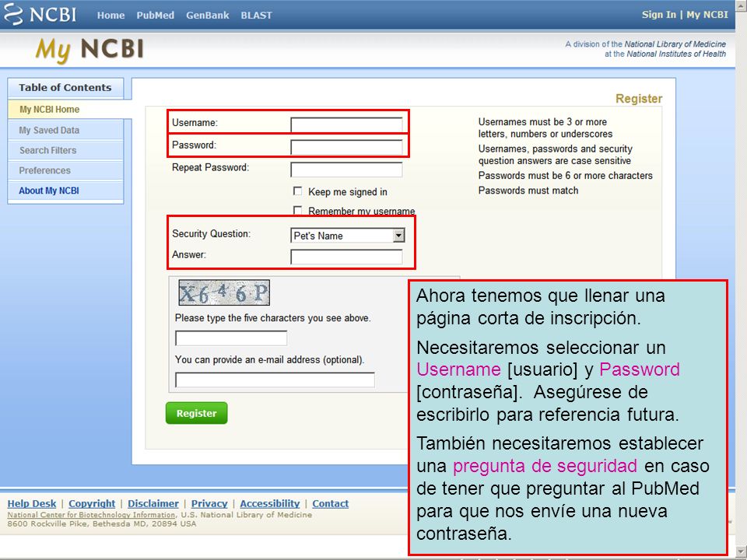Open GenBank from the top navigation

pyautogui.click(x=207, y=16)
